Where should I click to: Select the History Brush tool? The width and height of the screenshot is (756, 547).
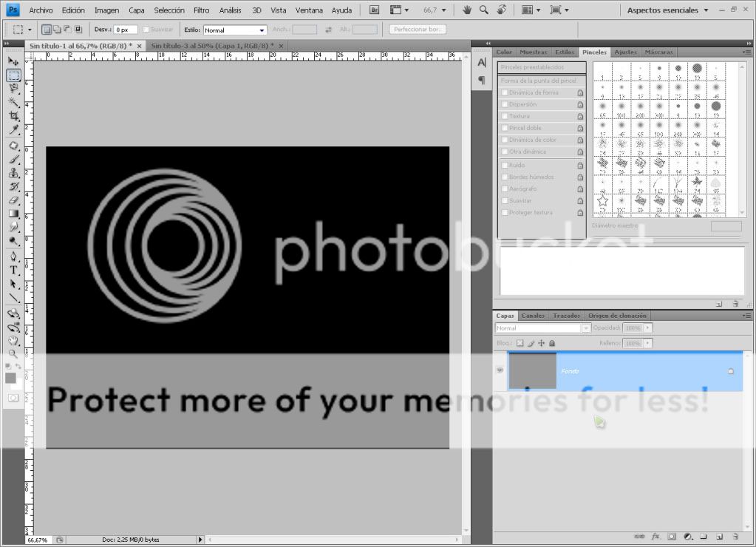click(x=13, y=186)
